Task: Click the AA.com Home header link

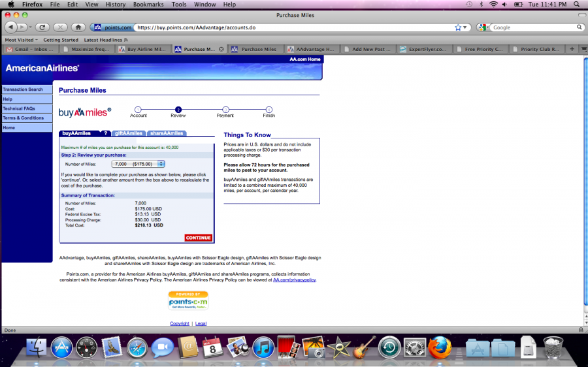Action: pos(305,59)
